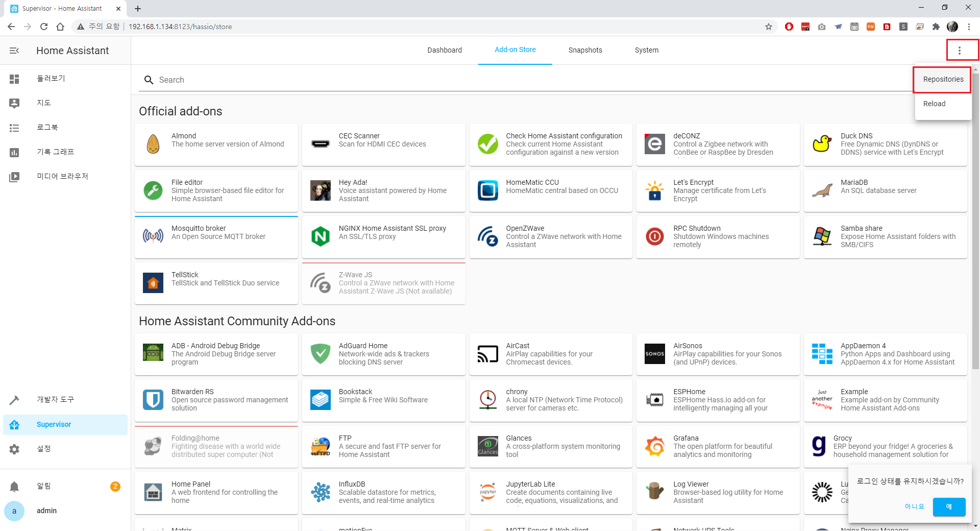This screenshot has width=980, height=531.
Task: Bookmark this page with star icon
Action: coord(768,27)
